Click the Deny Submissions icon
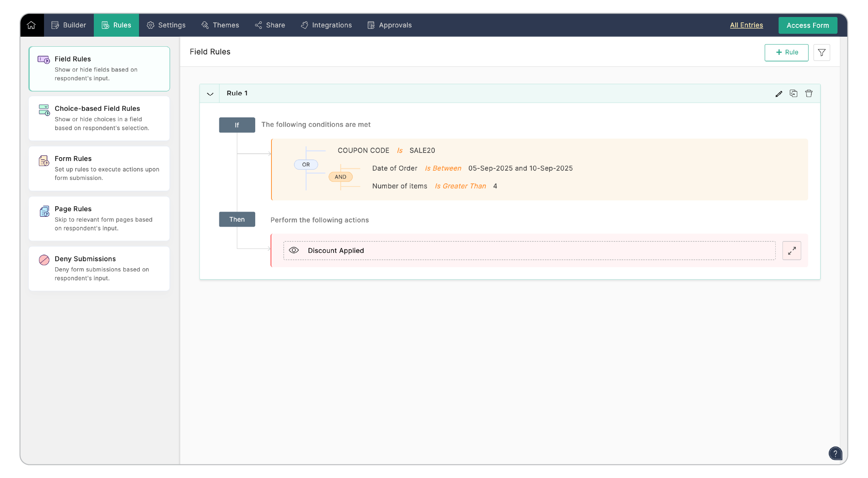This screenshot has height=478, width=868. [x=44, y=260]
